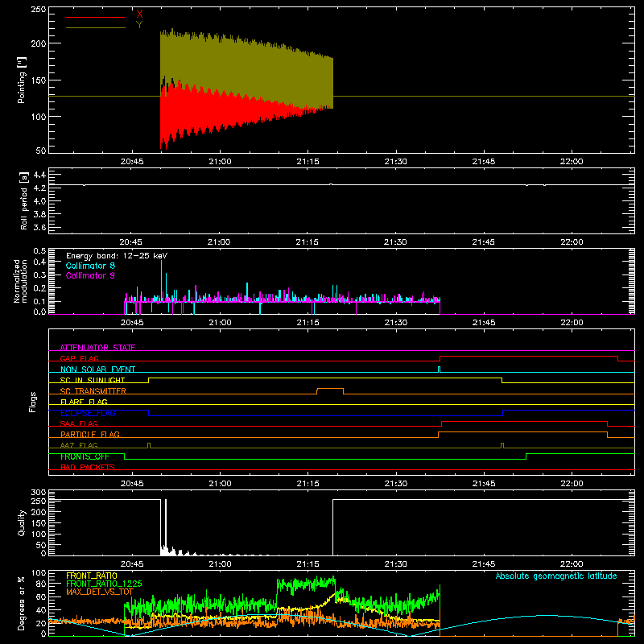
Task: Select the red legend line beside X
Action: [96, 17]
